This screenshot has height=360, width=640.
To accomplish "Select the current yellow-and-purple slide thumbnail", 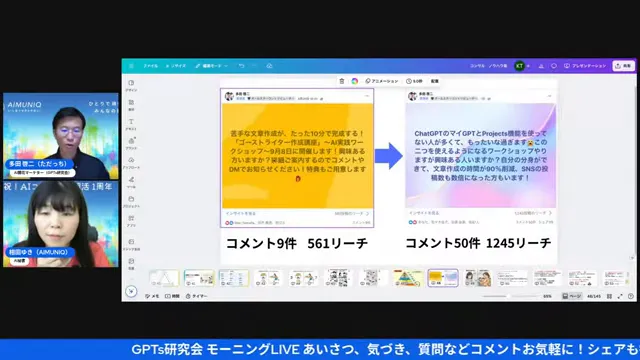I will tap(443, 278).
